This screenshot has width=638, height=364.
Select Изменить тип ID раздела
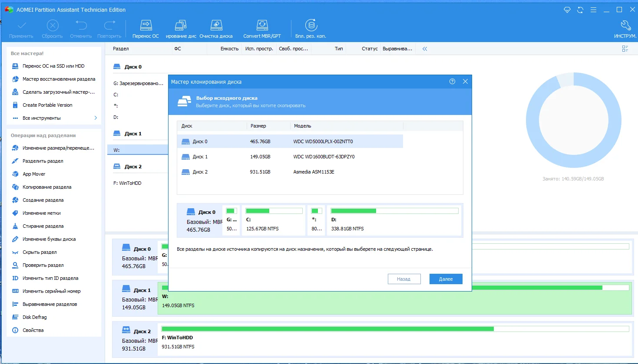[x=50, y=278]
